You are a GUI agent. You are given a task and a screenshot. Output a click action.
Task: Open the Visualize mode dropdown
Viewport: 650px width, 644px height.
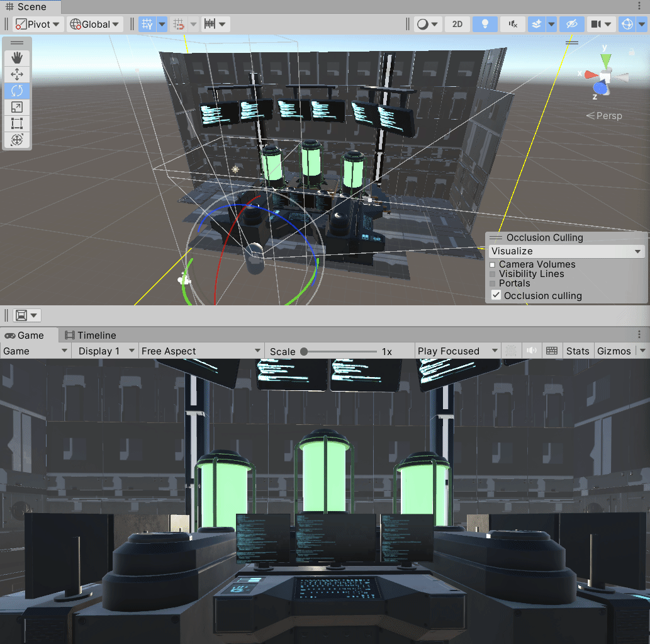[565, 251]
